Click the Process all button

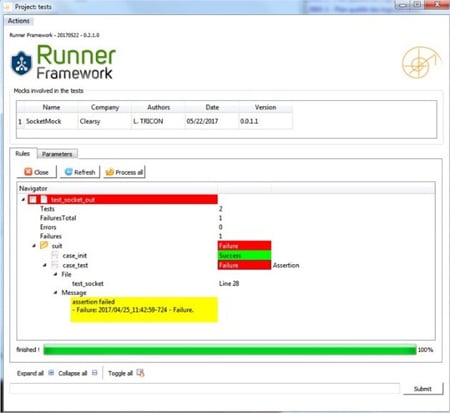click(x=124, y=172)
